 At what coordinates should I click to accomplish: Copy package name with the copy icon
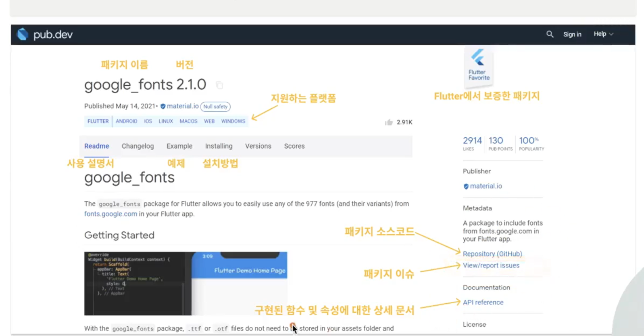(x=219, y=85)
